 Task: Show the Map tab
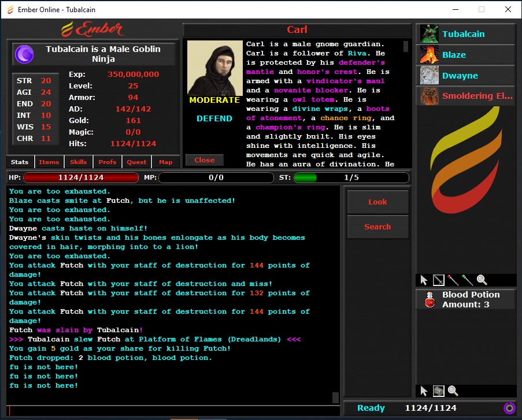click(x=166, y=162)
